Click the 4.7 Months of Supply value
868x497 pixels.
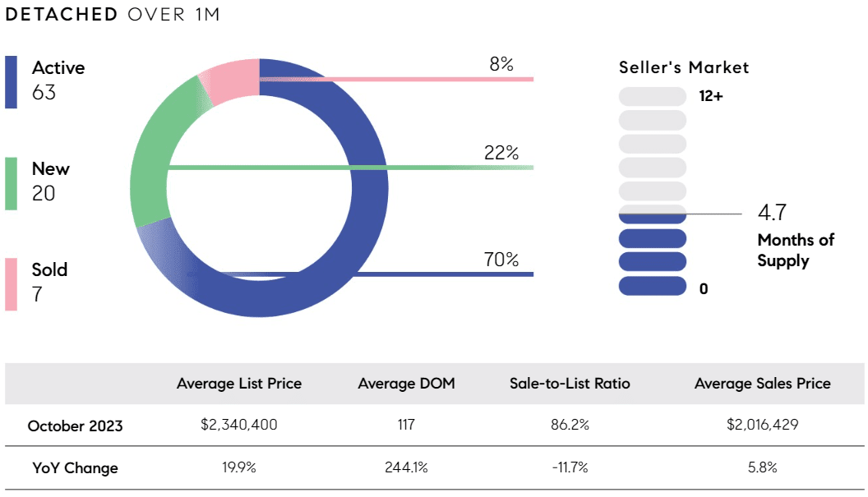(x=772, y=212)
